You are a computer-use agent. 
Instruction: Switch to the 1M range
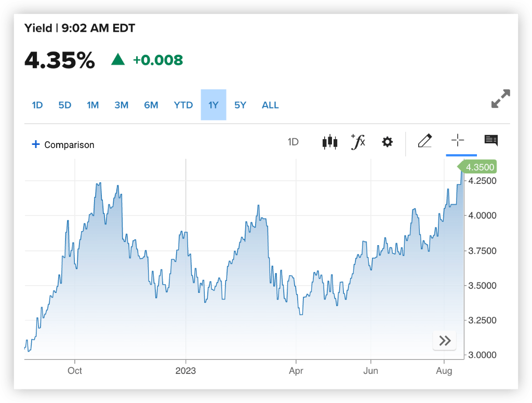tap(92, 105)
